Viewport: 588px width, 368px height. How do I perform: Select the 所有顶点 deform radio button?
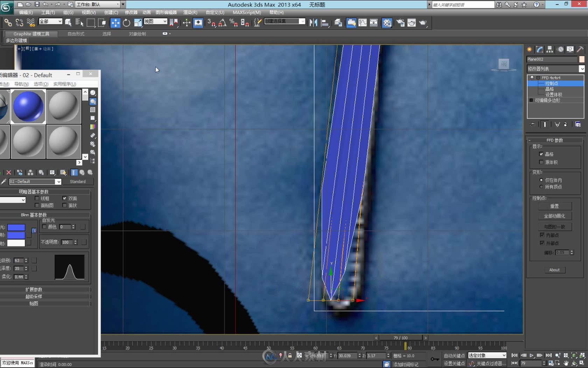[x=541, y=186]
